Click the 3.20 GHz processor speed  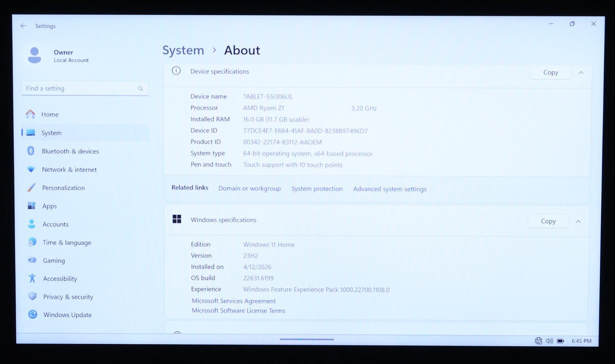364,108
